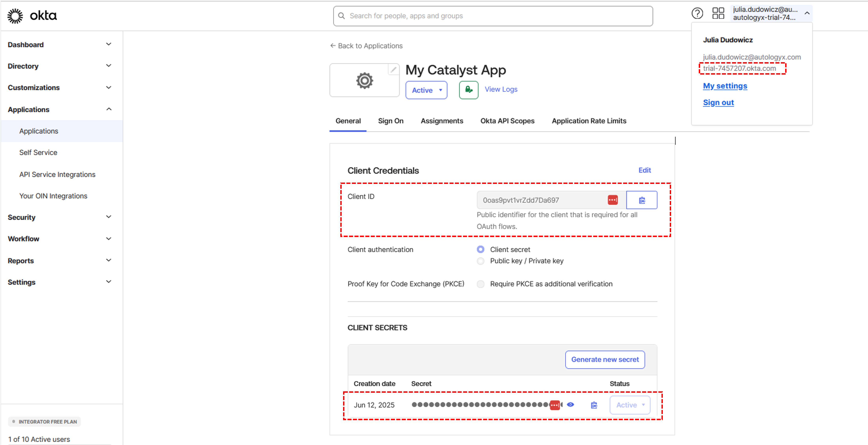This screenshot has height=445, width=868.
Task: Select Client secret authentication option
Action: [481, 249]
